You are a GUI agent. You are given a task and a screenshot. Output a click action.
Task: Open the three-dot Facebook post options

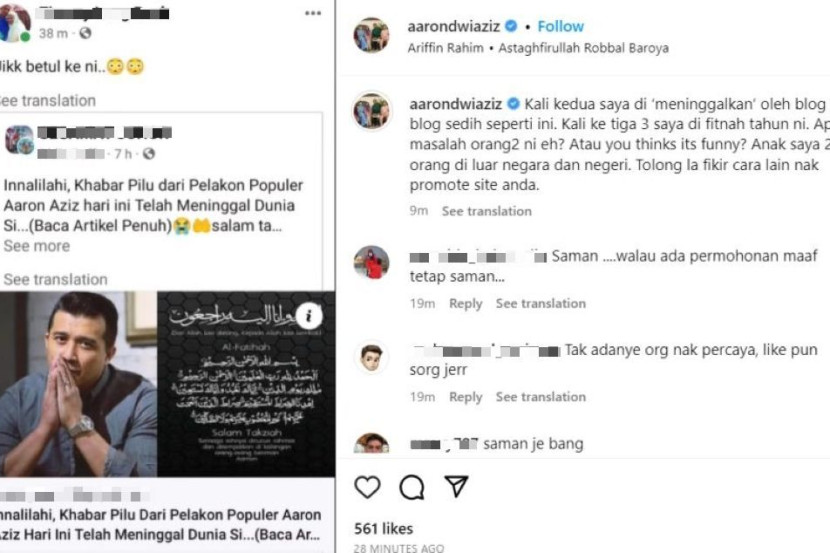click(313, 13)
